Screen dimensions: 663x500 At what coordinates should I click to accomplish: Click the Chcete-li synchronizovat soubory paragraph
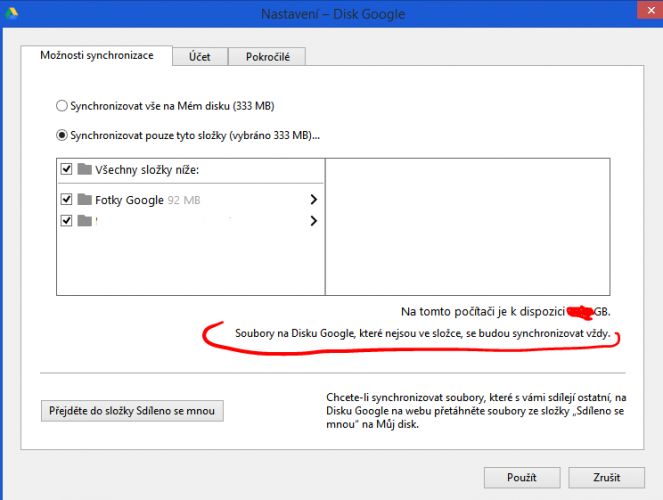coord(476,410)
